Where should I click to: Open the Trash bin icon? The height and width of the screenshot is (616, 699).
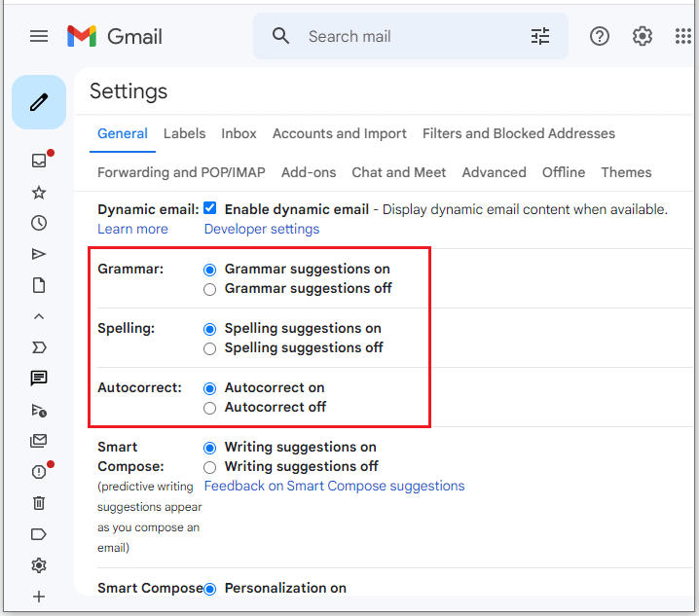[x=39, y=503]
